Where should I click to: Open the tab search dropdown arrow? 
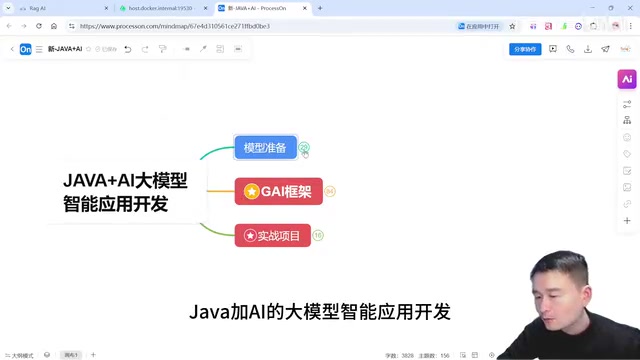(x=8, y=8)
